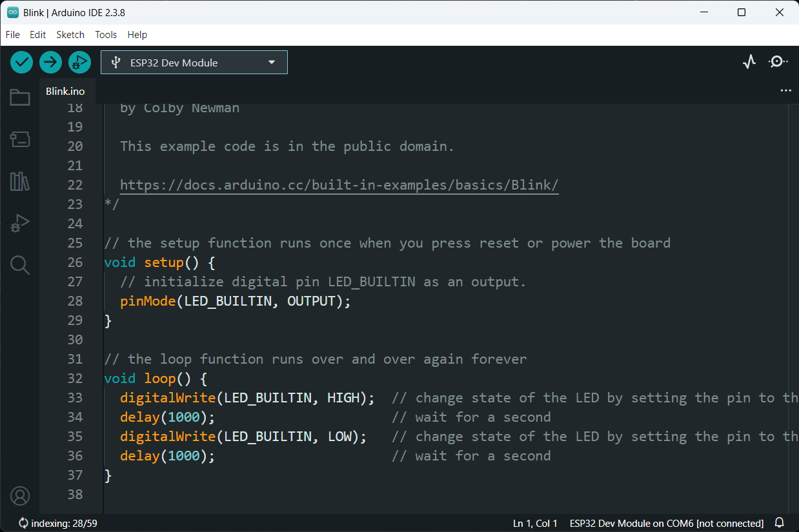Click the ESP32 Dev Module on COM6 status

tap(666, 523)
